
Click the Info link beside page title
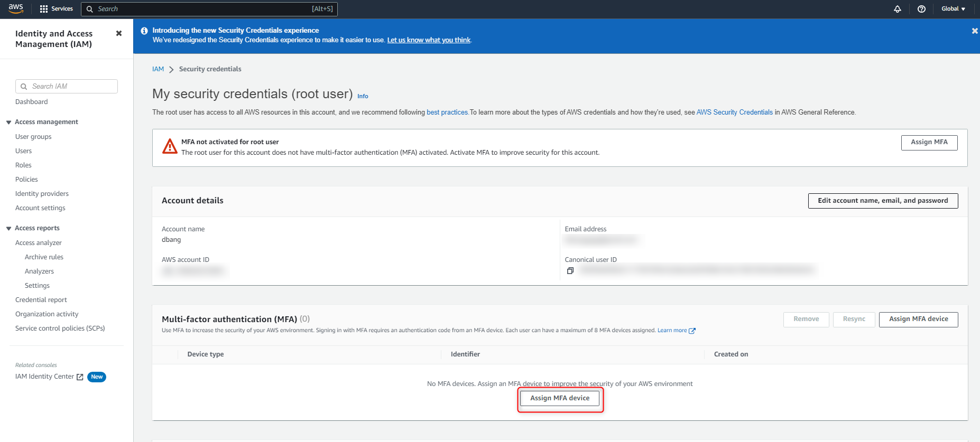tap(363, 96)
